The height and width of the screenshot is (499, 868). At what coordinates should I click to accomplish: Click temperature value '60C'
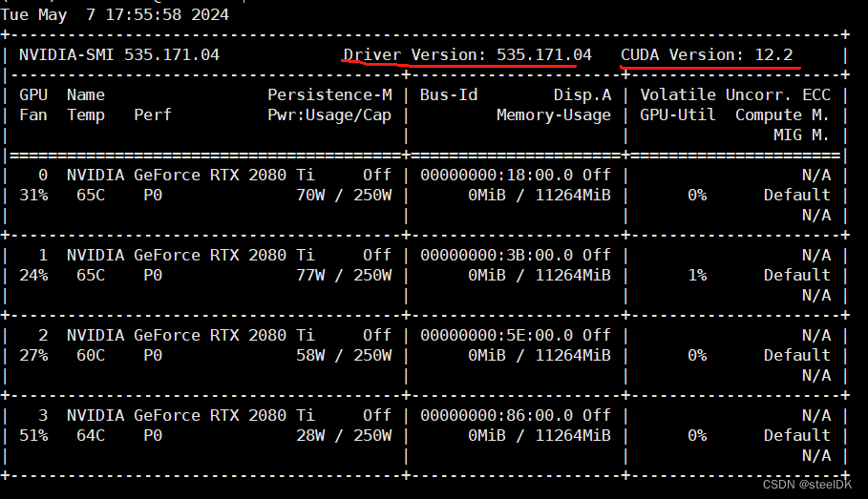click(91, 355)
